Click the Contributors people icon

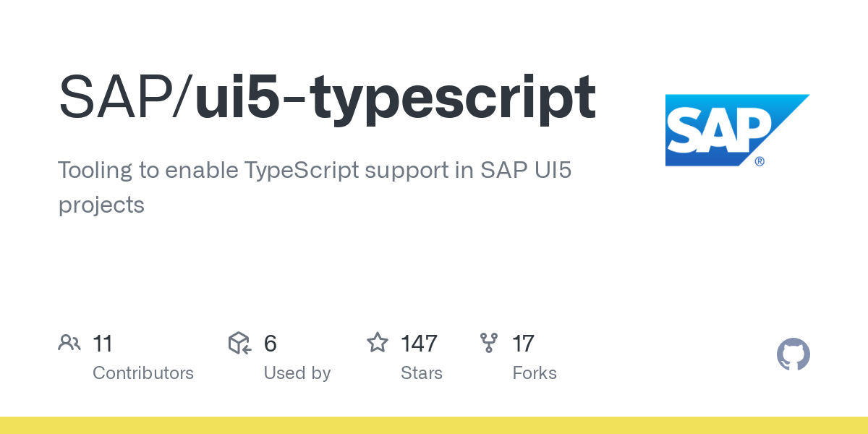69,343
